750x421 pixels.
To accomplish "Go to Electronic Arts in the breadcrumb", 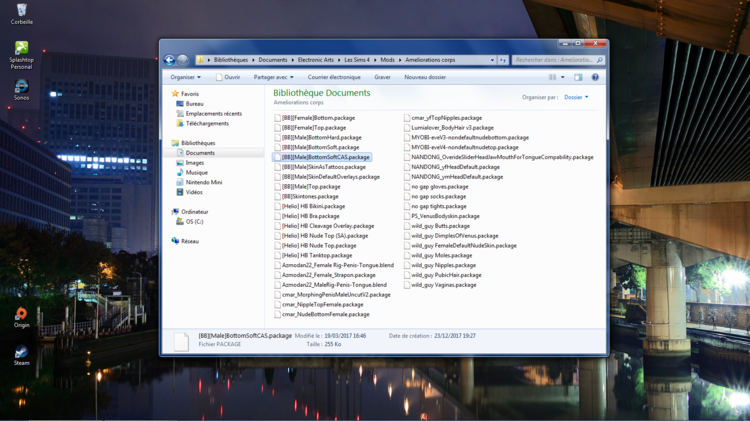I will (x=316, y=60).
